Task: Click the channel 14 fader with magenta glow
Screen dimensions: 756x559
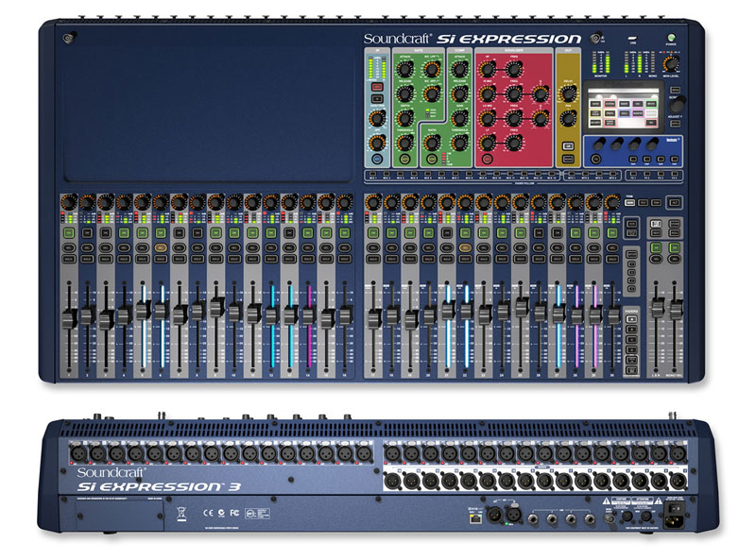Action: pos(309,315)
